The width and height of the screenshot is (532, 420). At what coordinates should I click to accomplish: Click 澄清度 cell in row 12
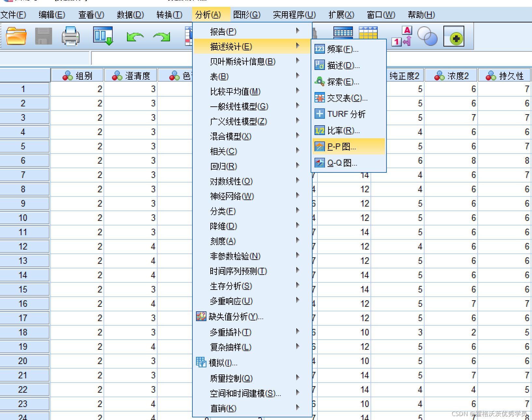tap(130, 246)
